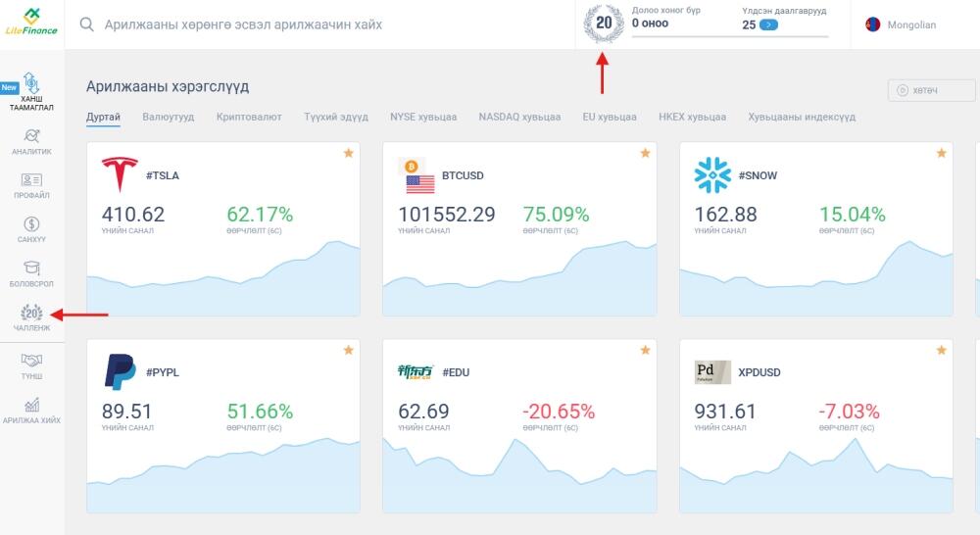Expand remaining tasks with blue arrow button
Viewport: 980px width, 535px height.
pos(768,25)
